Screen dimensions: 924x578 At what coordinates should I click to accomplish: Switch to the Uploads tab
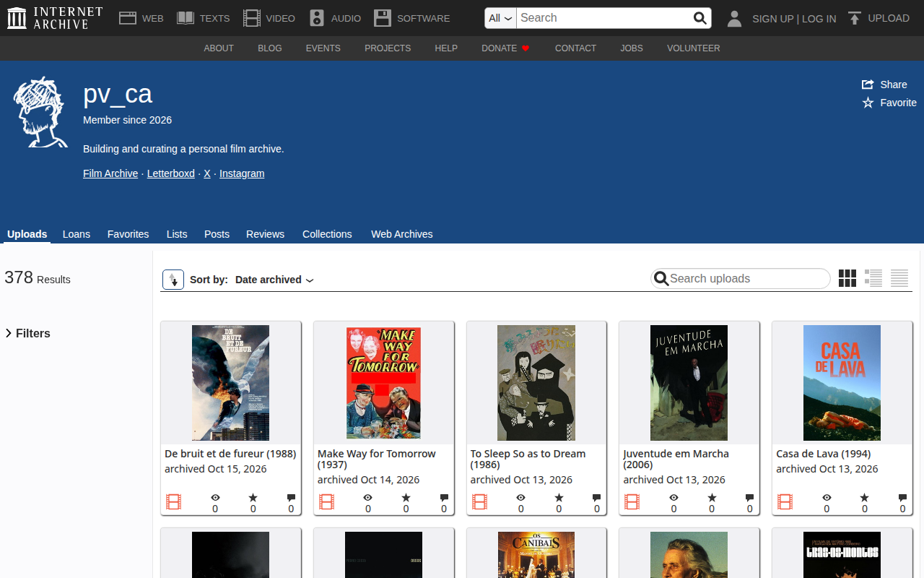pyautogui.click(x=27, y=234)
